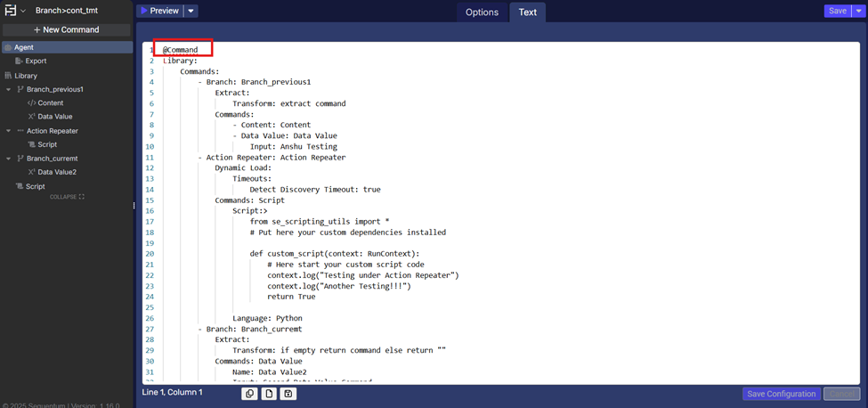868x408 pixels.
Task: Click 'return True' line in editor
Action: coord(291,297)
